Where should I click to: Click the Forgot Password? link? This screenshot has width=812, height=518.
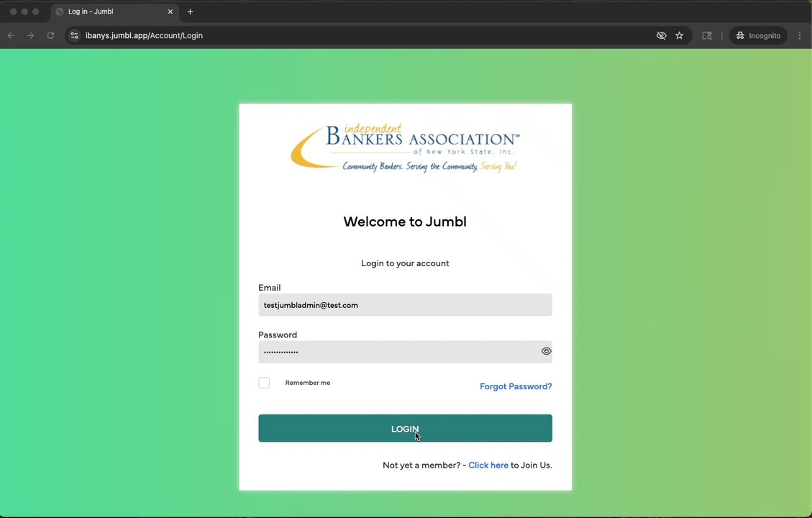(516, 386)
